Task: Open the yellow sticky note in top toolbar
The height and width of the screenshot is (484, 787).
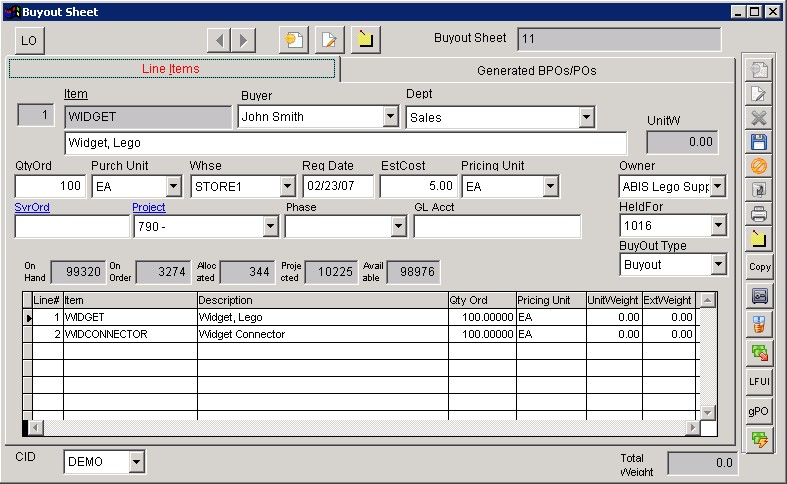Action: [x=366, y=40]
